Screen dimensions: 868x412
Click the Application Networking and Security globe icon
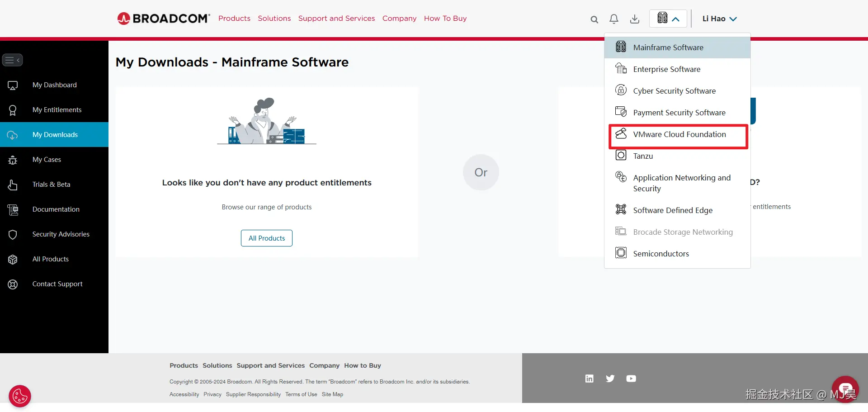(621, 177)
